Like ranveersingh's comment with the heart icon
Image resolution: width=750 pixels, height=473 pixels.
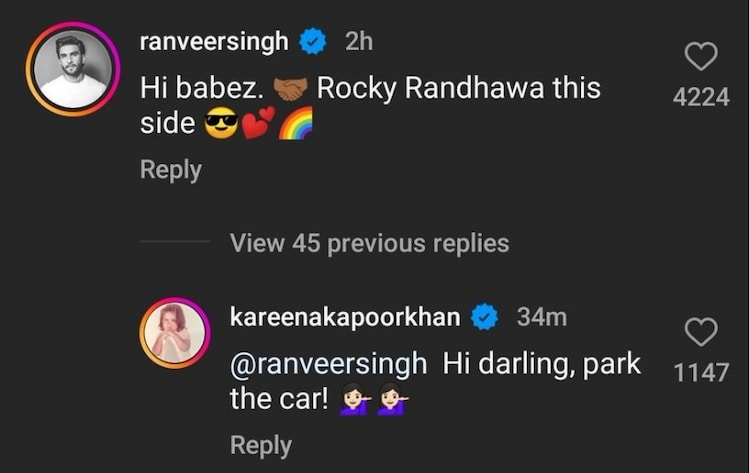tap(700, 57)
